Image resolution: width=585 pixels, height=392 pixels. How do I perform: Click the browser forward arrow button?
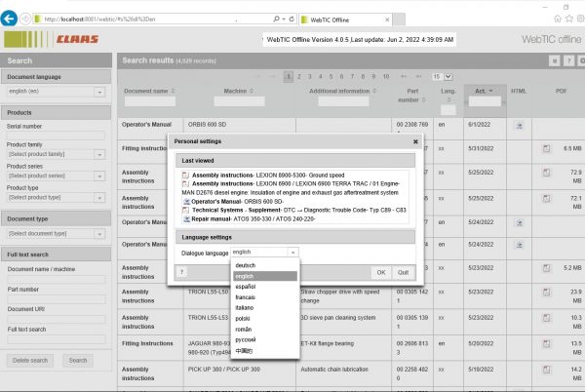click(x=25, y=19)
